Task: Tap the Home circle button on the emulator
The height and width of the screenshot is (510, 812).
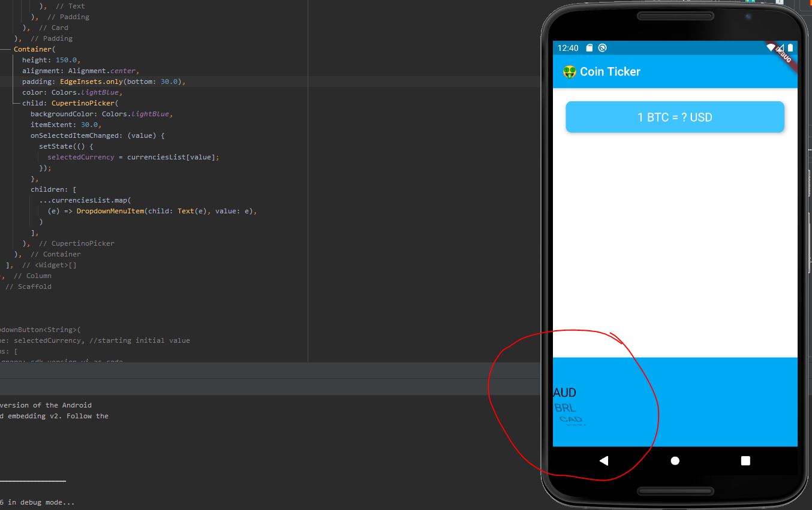Action: pos(675,460)
